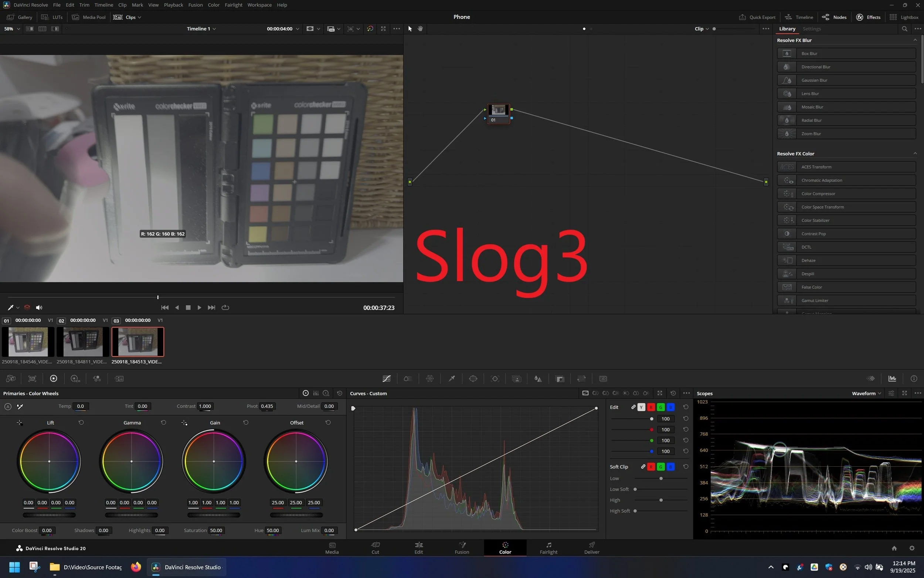Select the second clip thumbnail 250918_184811
The width and height of the screenshot is (924, 578).
(82, 342)
